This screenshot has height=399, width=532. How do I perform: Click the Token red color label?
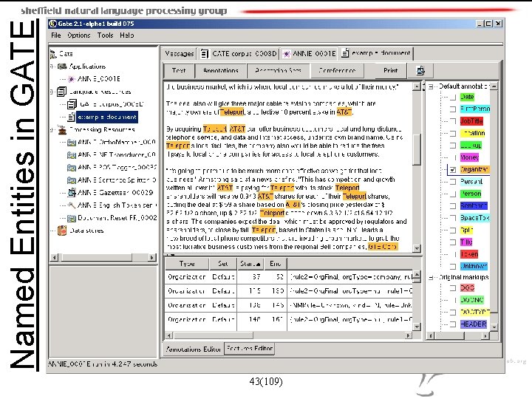pyautogui.click(x=469, y=254)
